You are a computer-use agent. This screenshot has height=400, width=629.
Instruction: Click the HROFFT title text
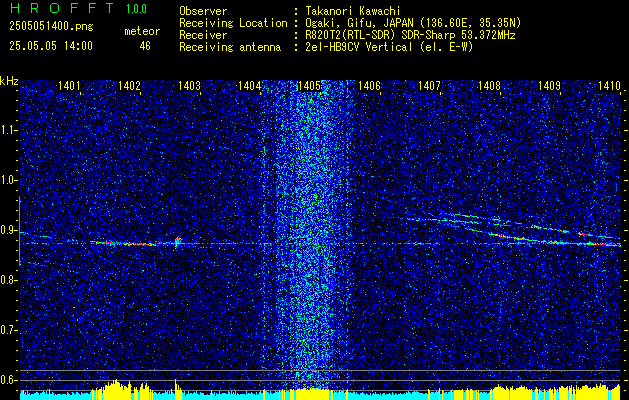[62, 8]
